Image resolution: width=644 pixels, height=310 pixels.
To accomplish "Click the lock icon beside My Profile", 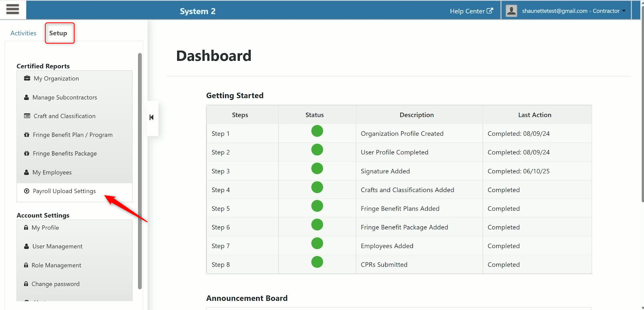I will [26, 227].
